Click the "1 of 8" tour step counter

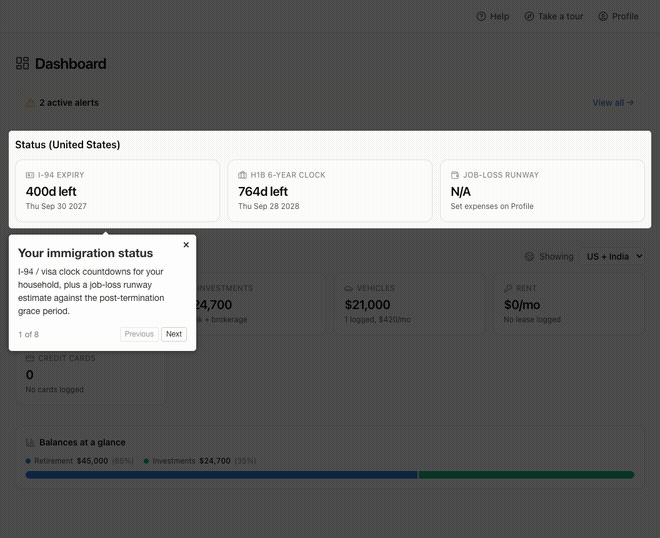(x=28, y=334)
